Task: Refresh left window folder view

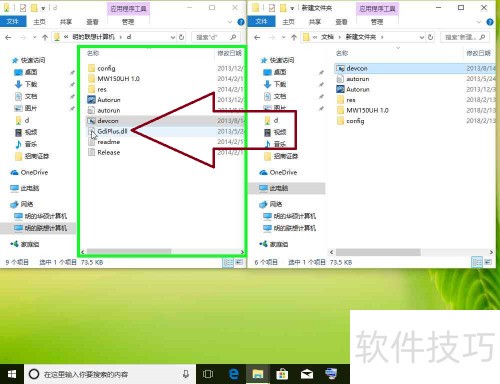Action: pyautogui.click(x=182, y=37)
